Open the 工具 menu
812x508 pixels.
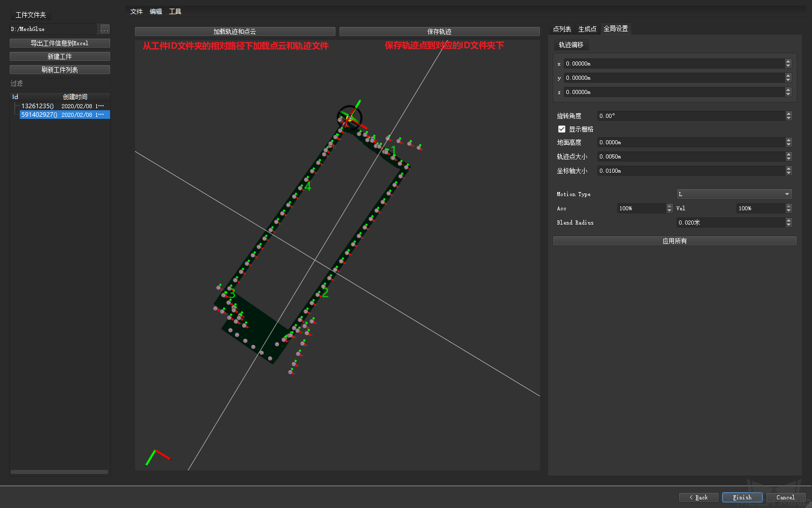coord(175,11)
